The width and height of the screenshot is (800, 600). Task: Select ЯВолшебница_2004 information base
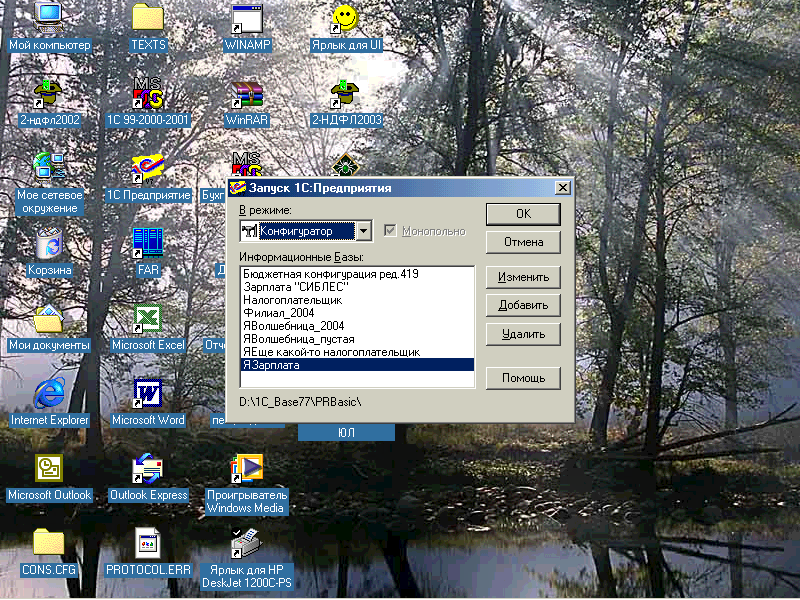coord(357,326)
